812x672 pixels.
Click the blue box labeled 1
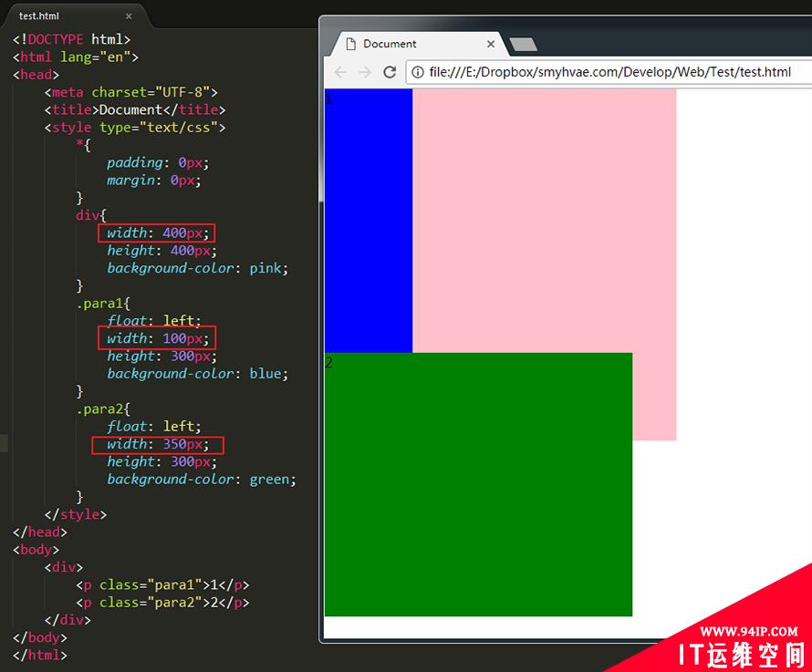coord(369,221)
